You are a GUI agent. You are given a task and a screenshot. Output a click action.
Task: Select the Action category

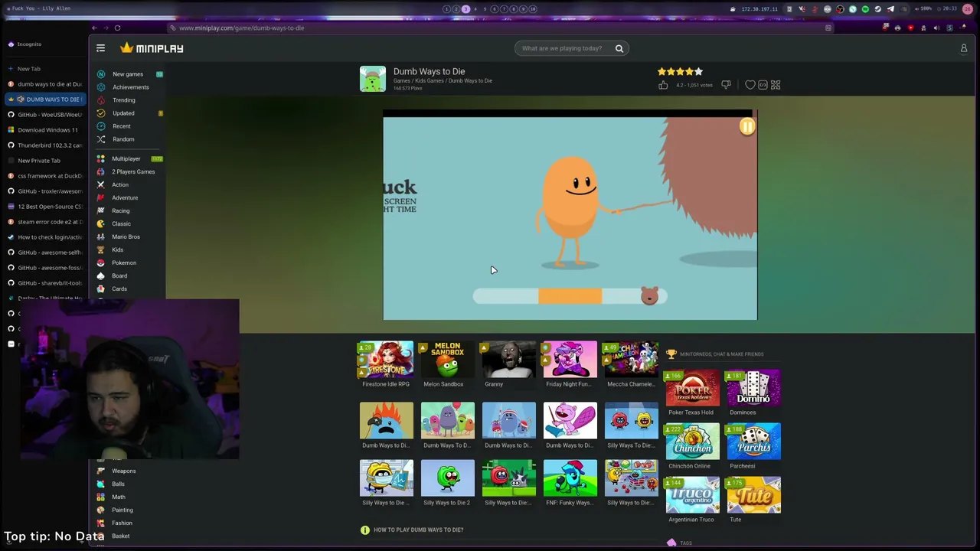120,184
